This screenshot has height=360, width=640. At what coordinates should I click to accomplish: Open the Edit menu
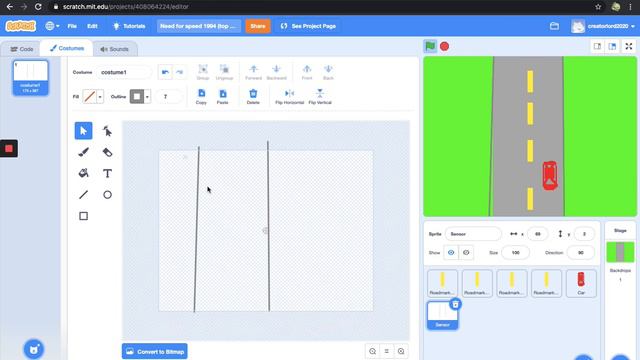(92, 26)
